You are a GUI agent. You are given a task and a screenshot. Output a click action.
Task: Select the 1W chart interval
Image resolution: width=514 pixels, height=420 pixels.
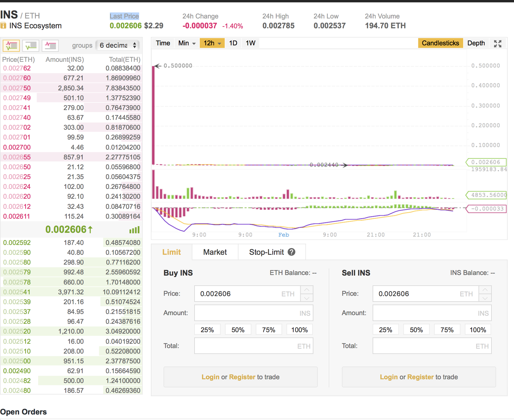[x=250, y=43]
